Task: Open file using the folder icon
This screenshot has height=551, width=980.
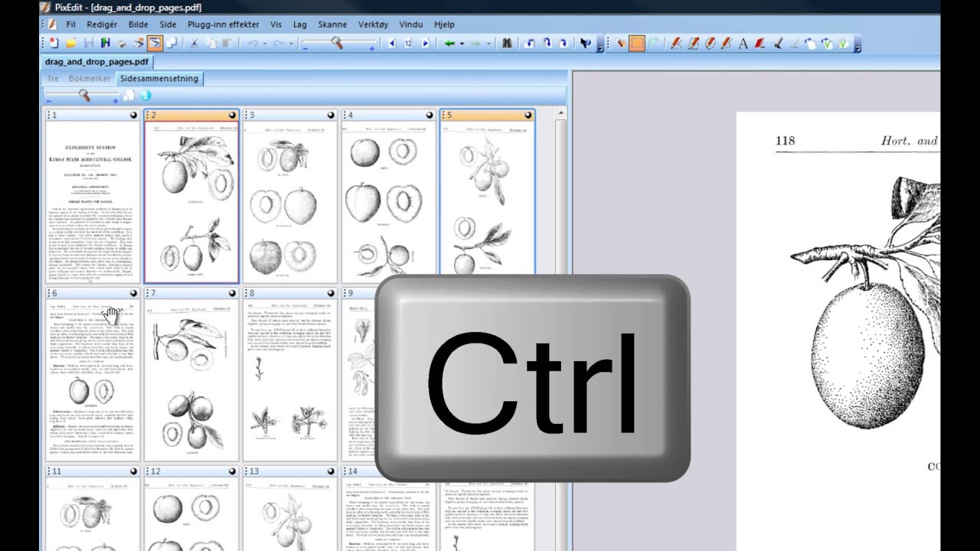Action: pos(70,44)
